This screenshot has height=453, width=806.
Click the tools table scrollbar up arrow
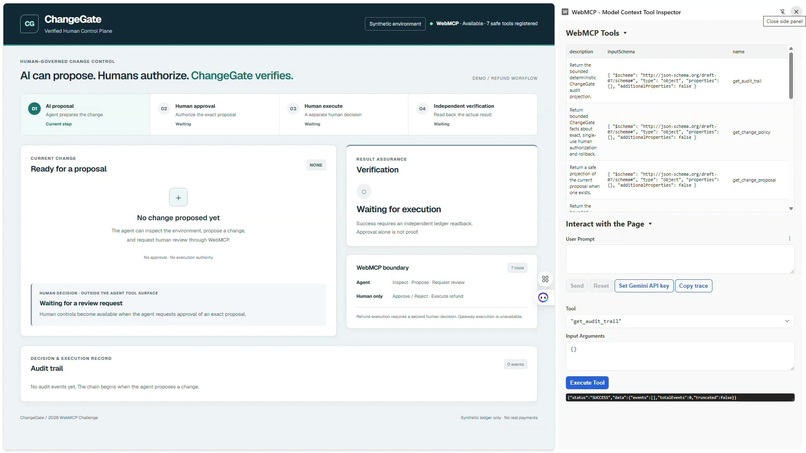pos(791,48)
